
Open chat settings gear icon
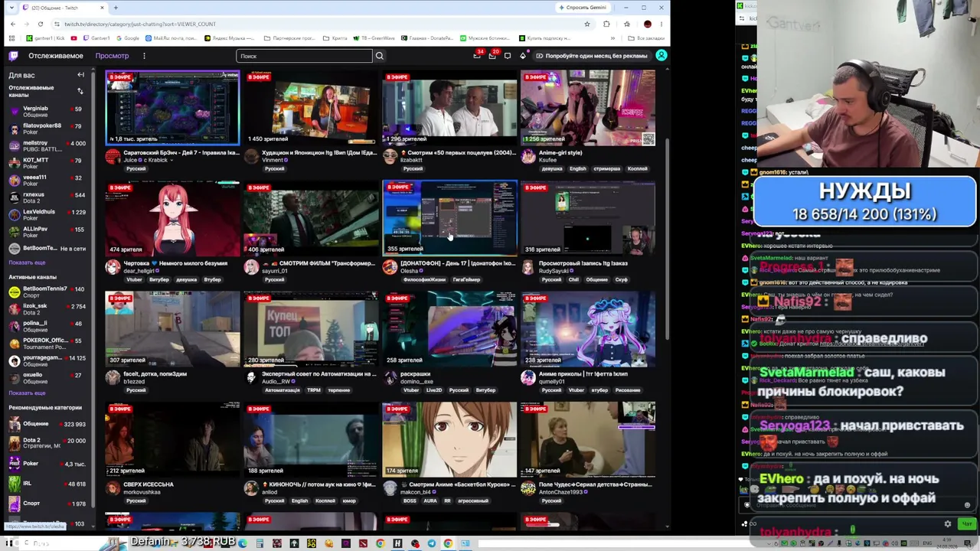click(x=948, y=524)
